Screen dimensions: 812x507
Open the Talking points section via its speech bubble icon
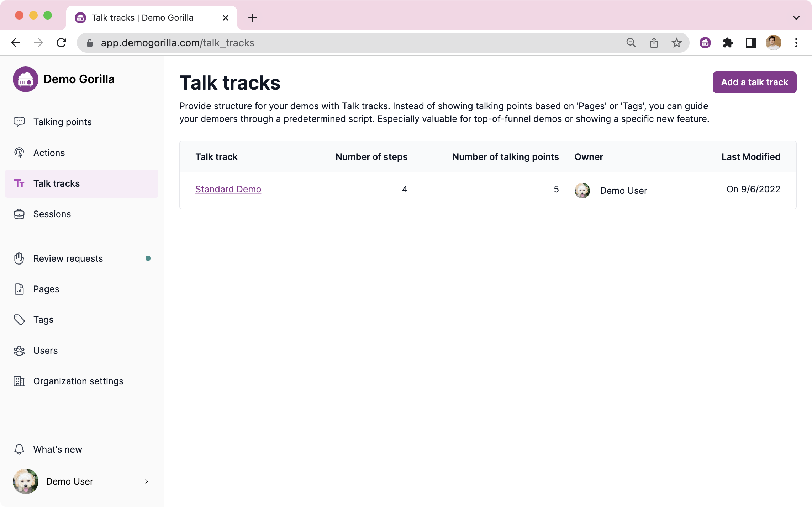tap(19, 122)
